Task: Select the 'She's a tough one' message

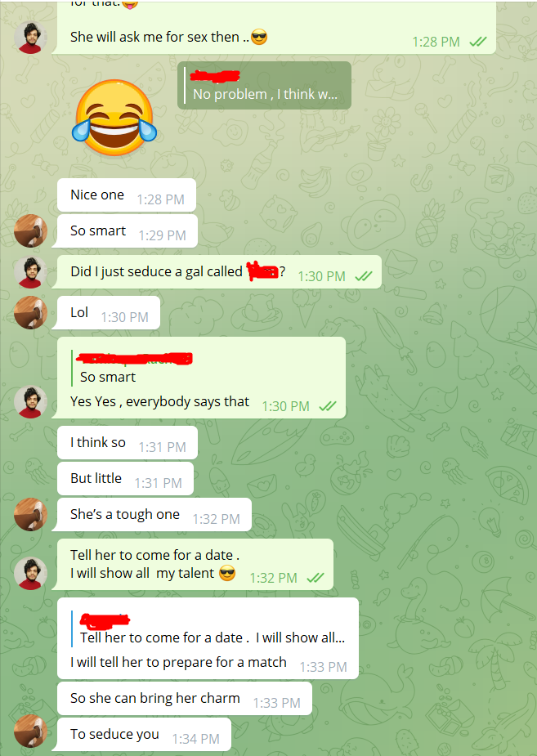Action: 154,515
